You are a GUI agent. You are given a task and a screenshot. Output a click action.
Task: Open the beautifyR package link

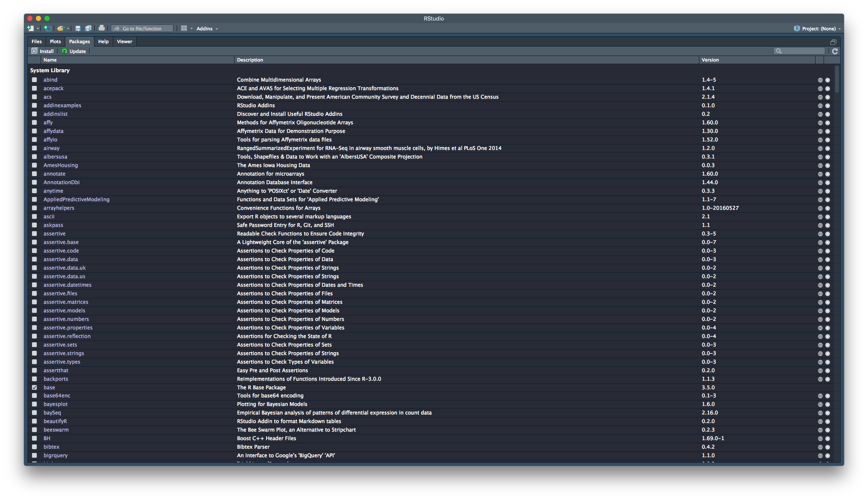click(x=55, y=421)
